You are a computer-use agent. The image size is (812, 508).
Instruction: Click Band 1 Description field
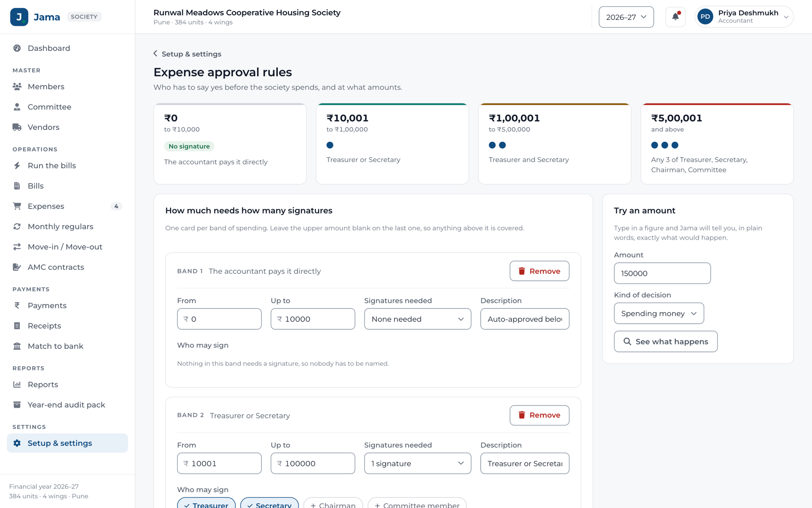(525, 319)
